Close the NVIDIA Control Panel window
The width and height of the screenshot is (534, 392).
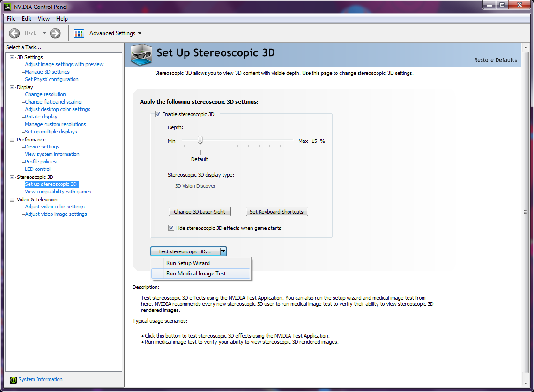tap(519, 5)
